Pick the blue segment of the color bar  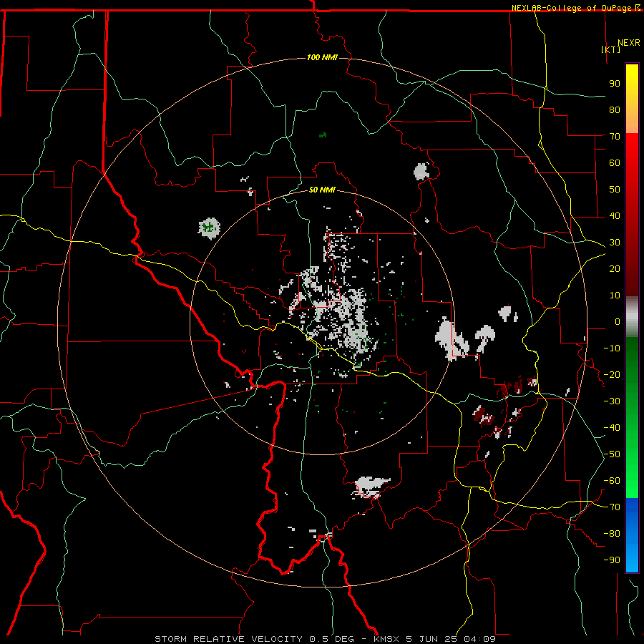click(632, 535)
